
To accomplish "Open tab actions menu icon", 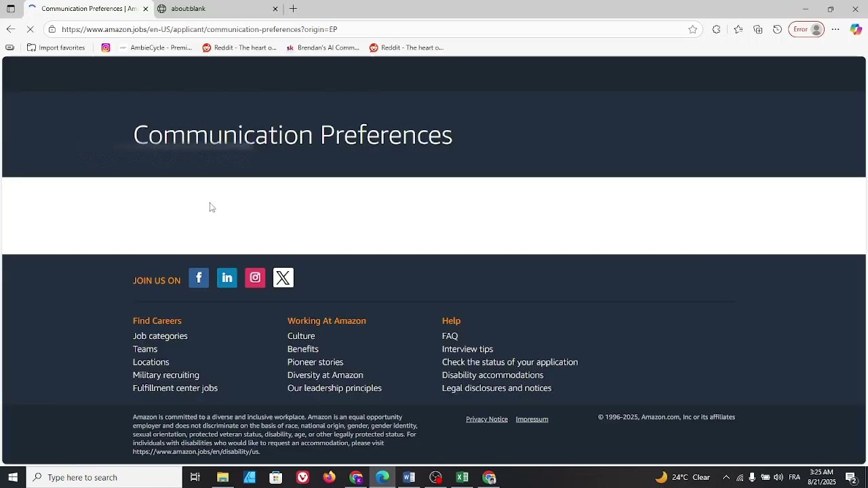I will coord(11,9).
